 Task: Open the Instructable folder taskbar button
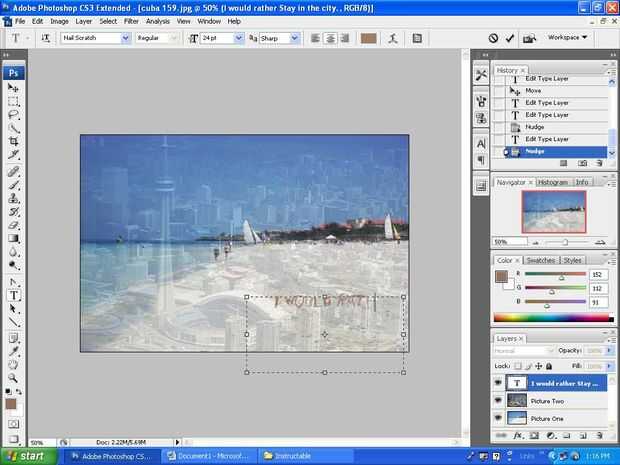(306, 456)
